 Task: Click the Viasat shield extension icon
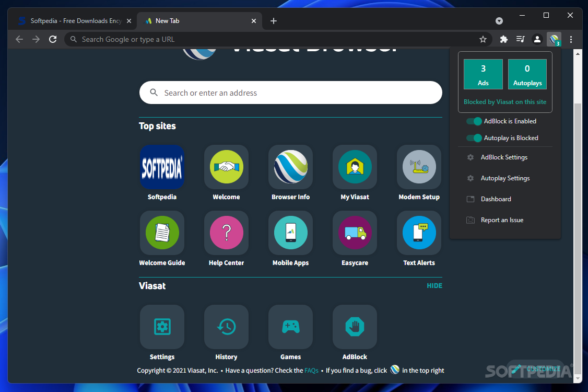click(554, 39)
